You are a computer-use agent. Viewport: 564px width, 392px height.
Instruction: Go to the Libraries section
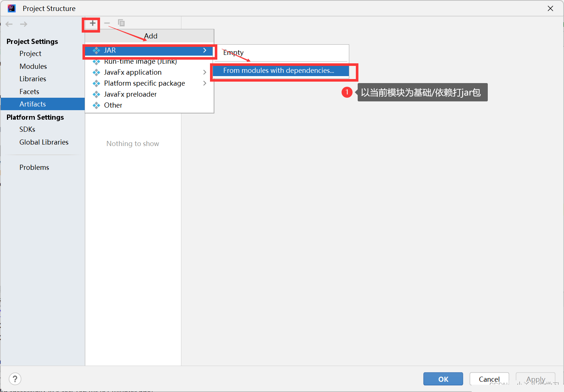pyautogui.click(x=33, y=79)
